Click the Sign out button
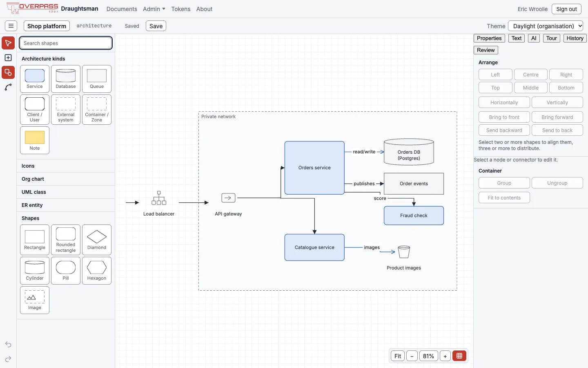 point(566,9)
